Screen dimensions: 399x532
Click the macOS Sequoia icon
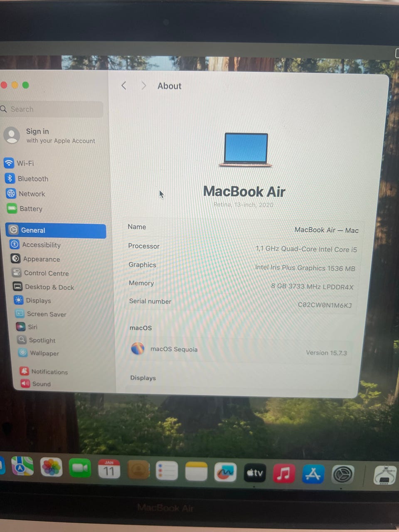138,348
